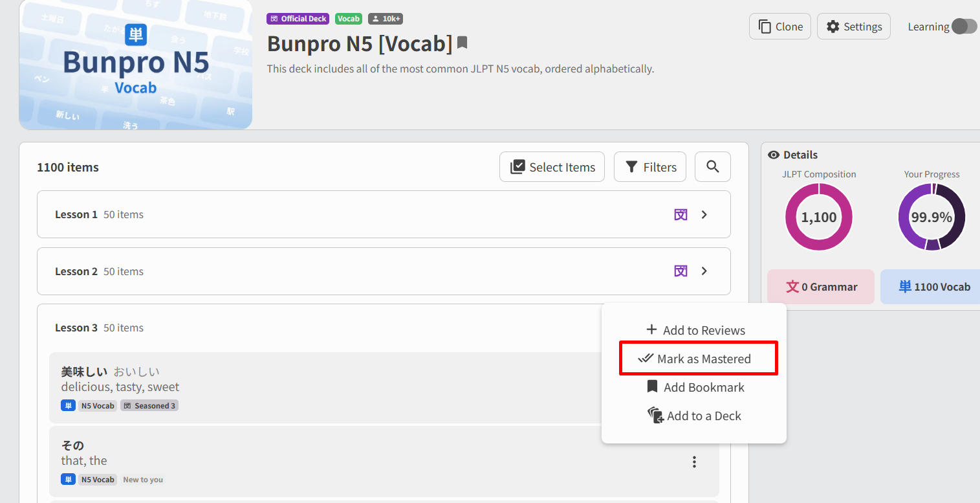Click the 10k+ users badge
Image resolution: width=980 pixels, height=503 pixels.
386,19
